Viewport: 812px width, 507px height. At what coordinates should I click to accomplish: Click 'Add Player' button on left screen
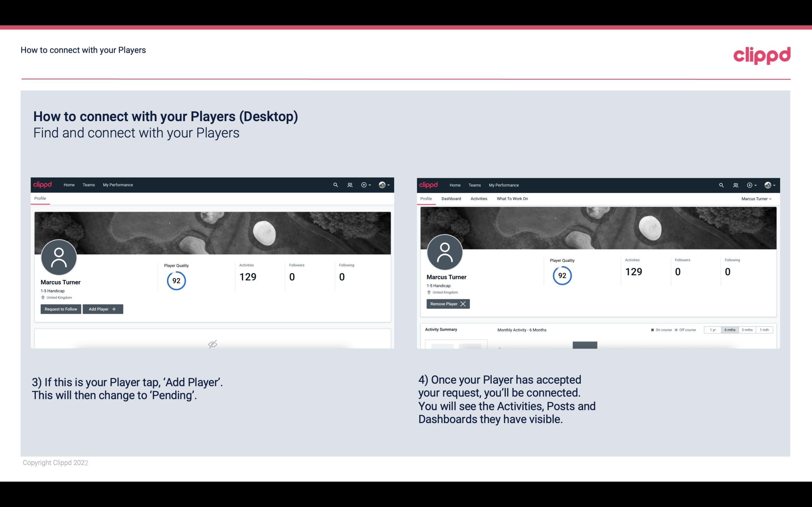(x=103, y=308)
